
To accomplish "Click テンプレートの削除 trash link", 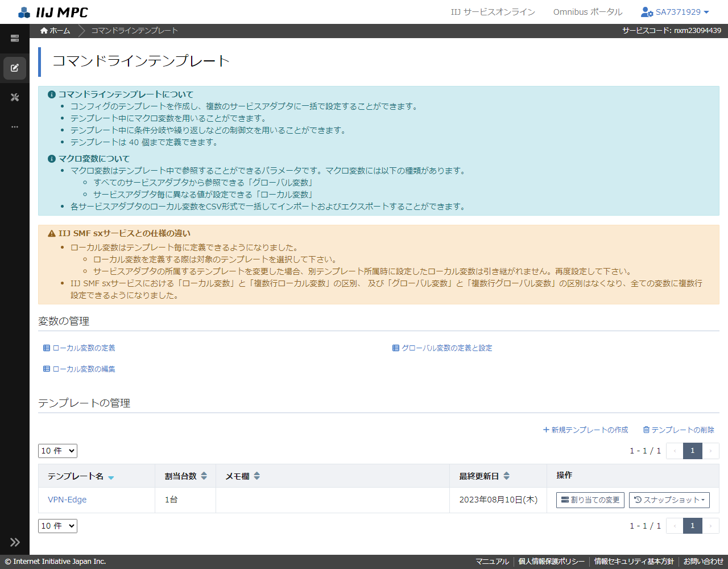I will (x=679, y=430).
